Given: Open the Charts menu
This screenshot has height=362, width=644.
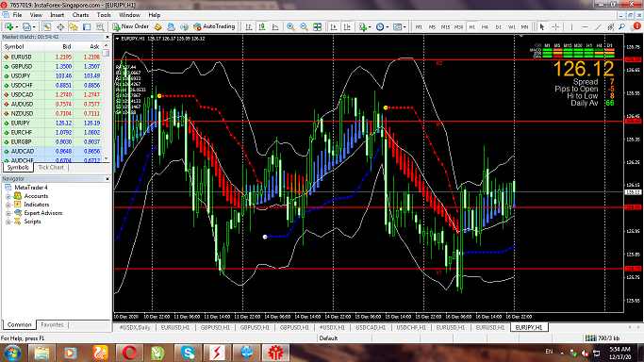Looking at the screenshot, I should click(80, 15).
